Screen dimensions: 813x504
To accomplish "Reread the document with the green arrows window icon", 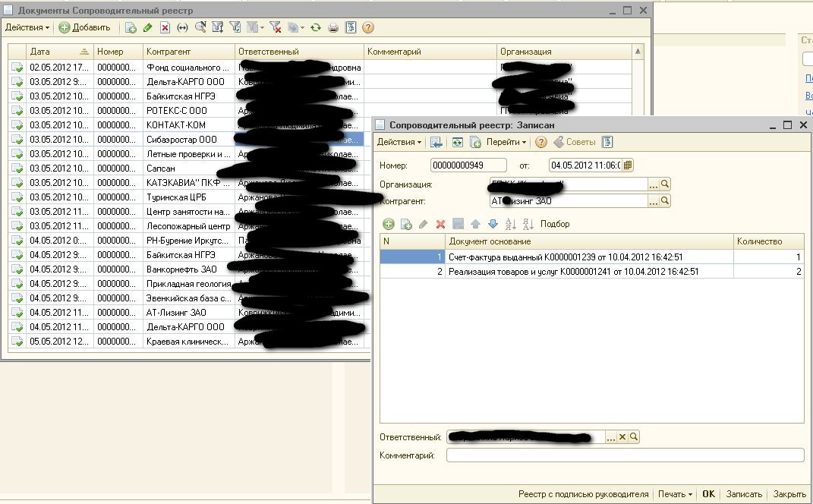I will tap(457, 142).
